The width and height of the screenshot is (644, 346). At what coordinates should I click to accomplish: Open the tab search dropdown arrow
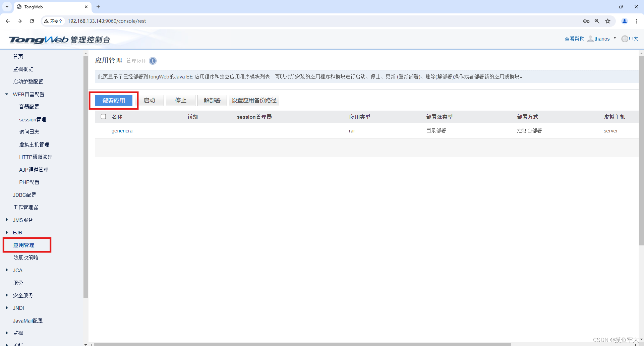pyautogui.click(x=7, y=7)
